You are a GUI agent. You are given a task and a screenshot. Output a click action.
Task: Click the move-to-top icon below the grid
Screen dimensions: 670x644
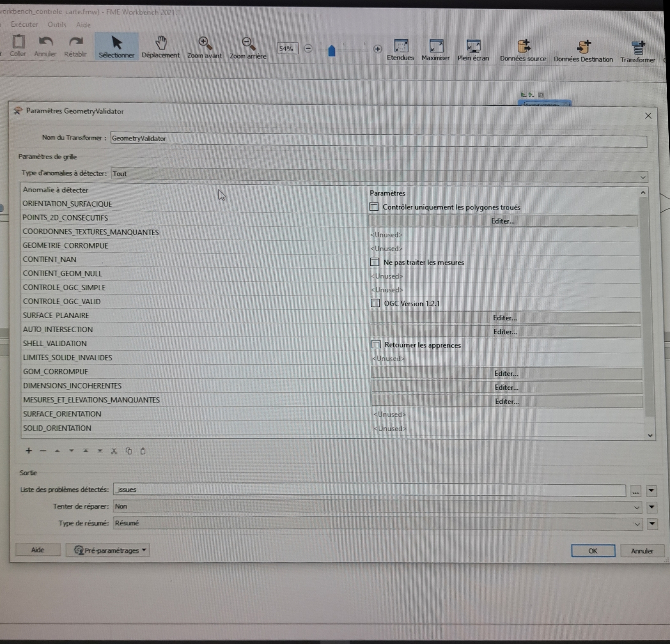pyautogui.click(x=86, y=451)
